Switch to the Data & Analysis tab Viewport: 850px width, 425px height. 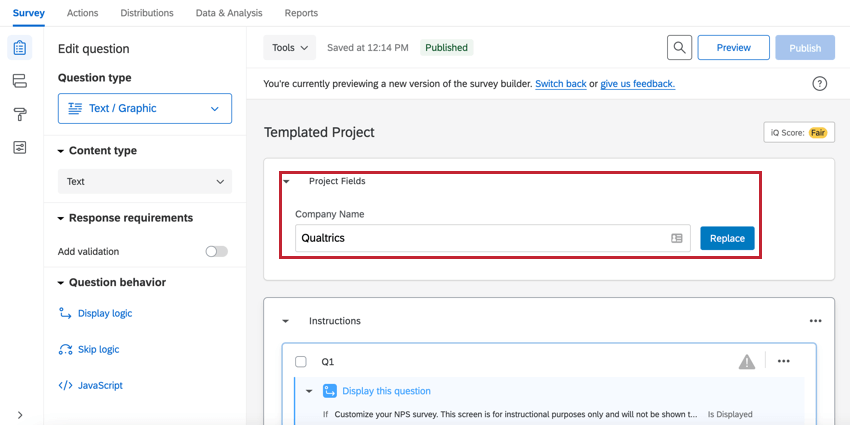[229, 13]
